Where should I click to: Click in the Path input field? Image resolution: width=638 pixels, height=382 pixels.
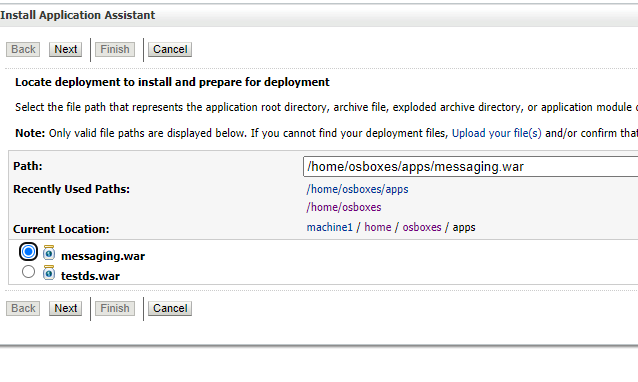point(470,167)
